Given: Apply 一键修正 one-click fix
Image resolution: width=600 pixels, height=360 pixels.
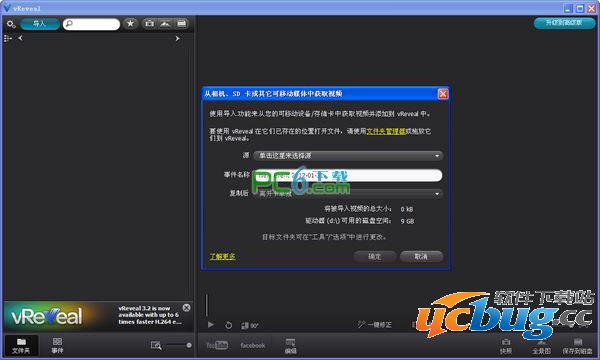Looking at the screenshot, I should 375,324.
